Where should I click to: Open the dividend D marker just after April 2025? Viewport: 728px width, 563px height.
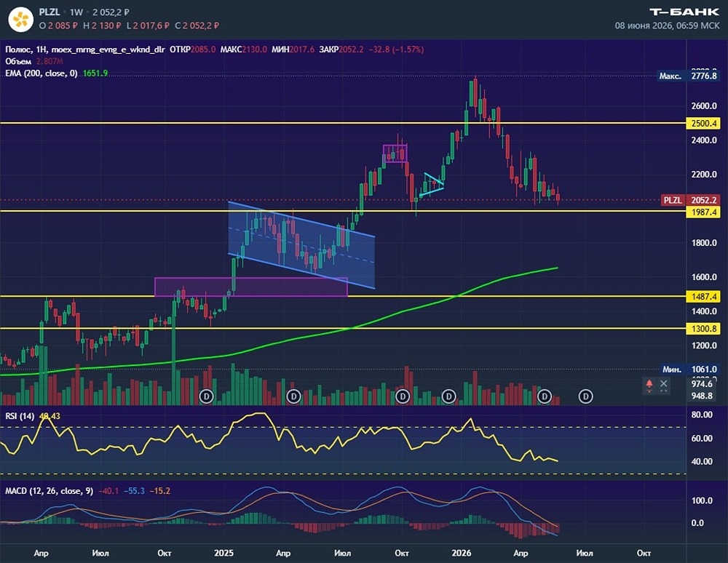tap(293, 396)
